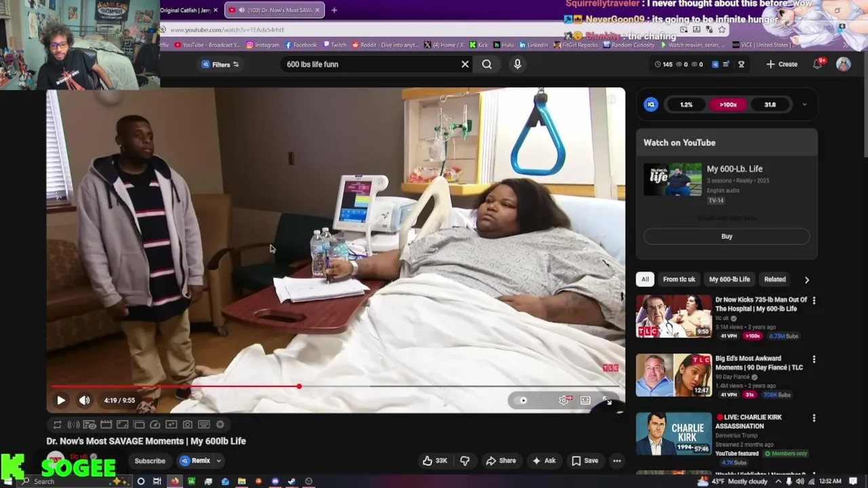Click the taskbar volume speaker icon
Image resolution: width=868 pixels, height=488 pixels.
[799, 481]
